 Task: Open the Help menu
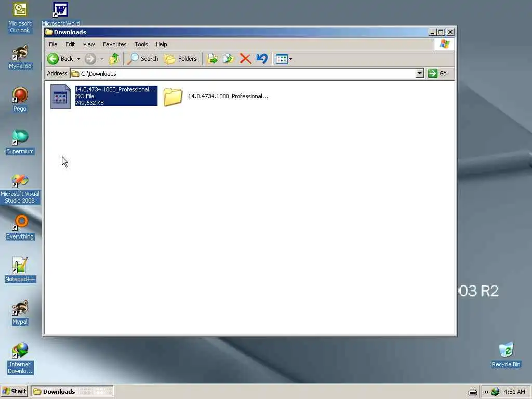pos(161,44)
